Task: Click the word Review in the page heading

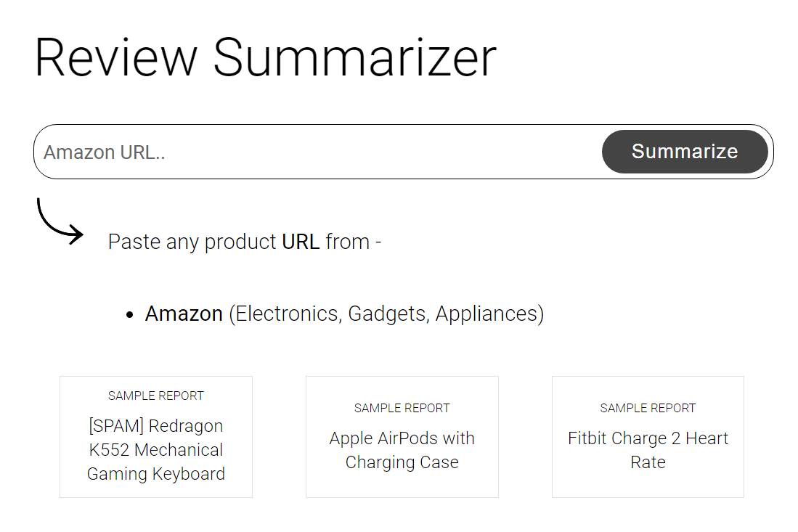Action: 115,57
